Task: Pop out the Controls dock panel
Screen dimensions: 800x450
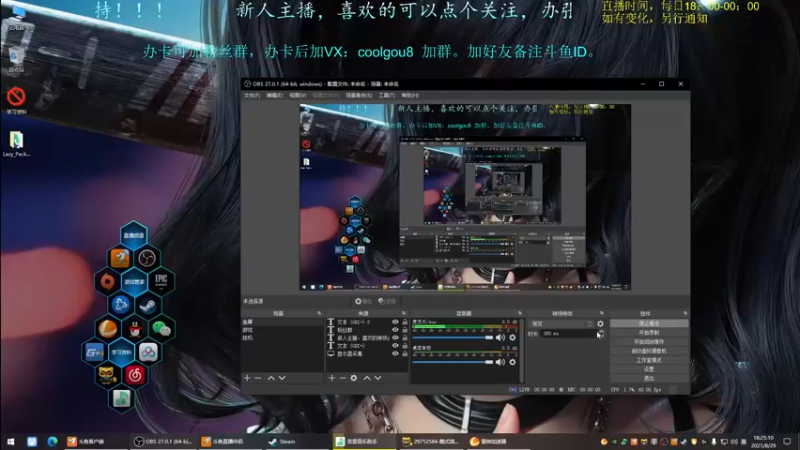Action: (x=685, y=313)
